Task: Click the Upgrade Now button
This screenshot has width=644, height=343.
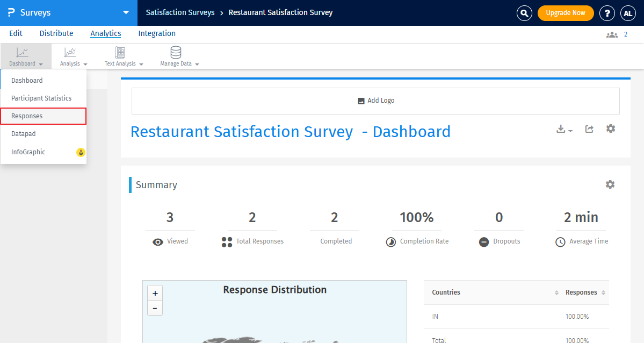Action: tap(566, 13)
